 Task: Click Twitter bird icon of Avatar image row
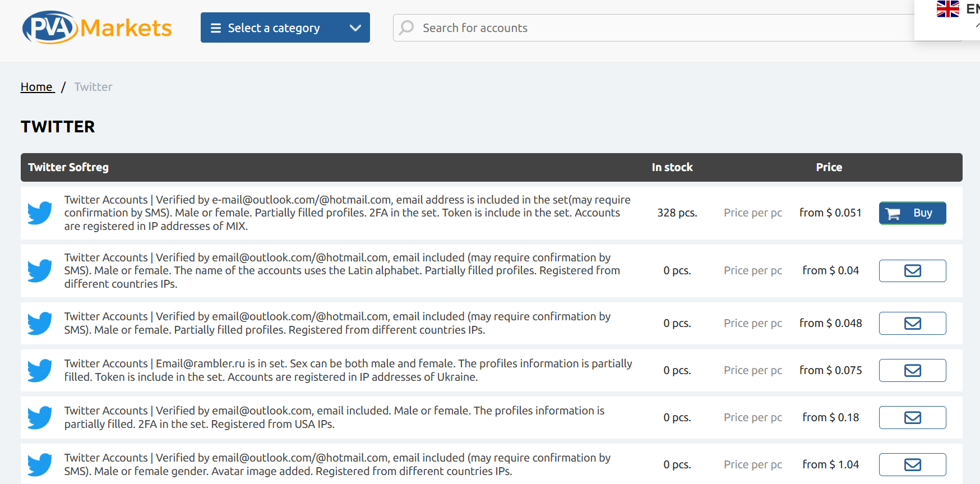click(x=40, y=465)
